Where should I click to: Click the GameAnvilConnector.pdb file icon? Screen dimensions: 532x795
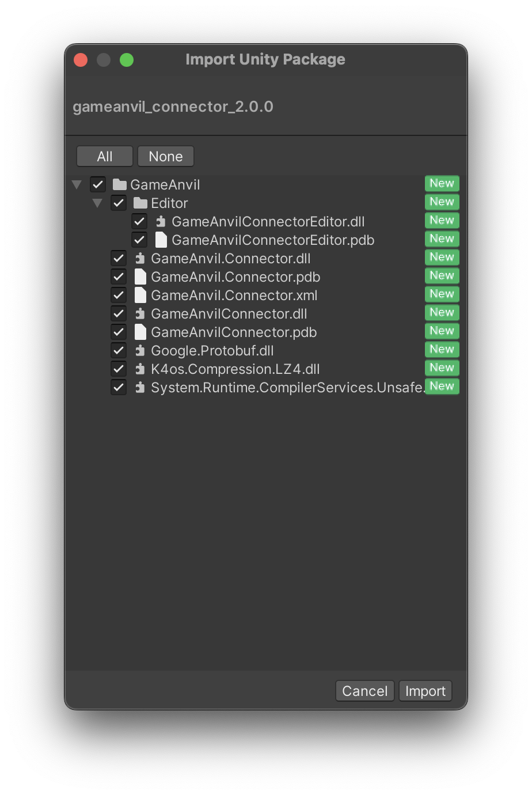(x=140, y=332)
